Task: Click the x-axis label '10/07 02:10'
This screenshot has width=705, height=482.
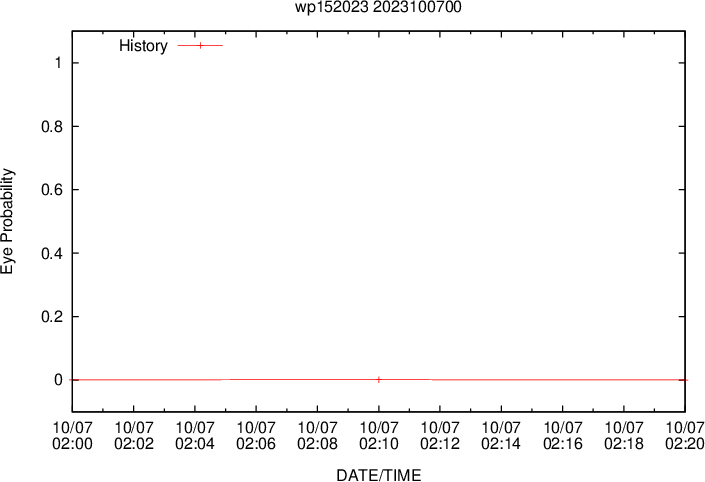Action: click(379, 435)
